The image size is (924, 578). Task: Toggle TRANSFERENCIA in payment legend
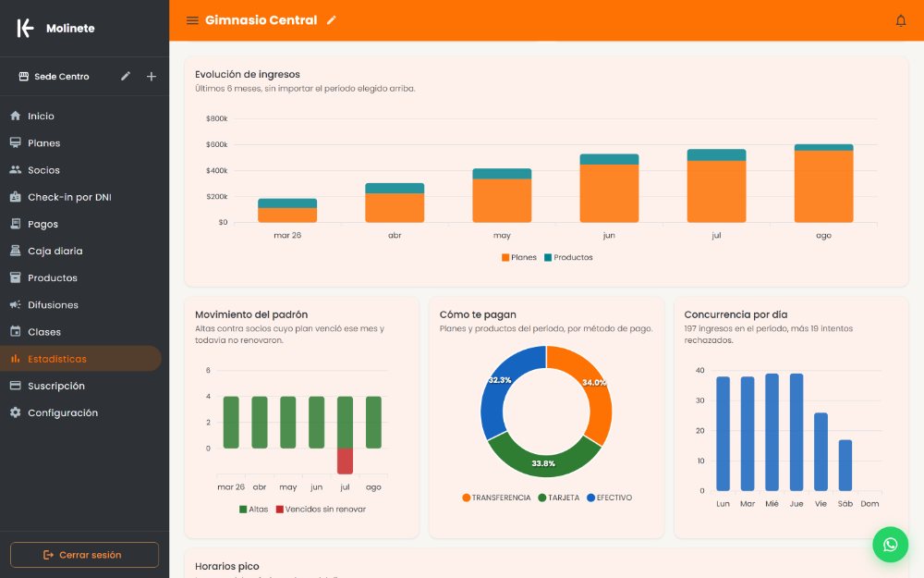(497, 498)
